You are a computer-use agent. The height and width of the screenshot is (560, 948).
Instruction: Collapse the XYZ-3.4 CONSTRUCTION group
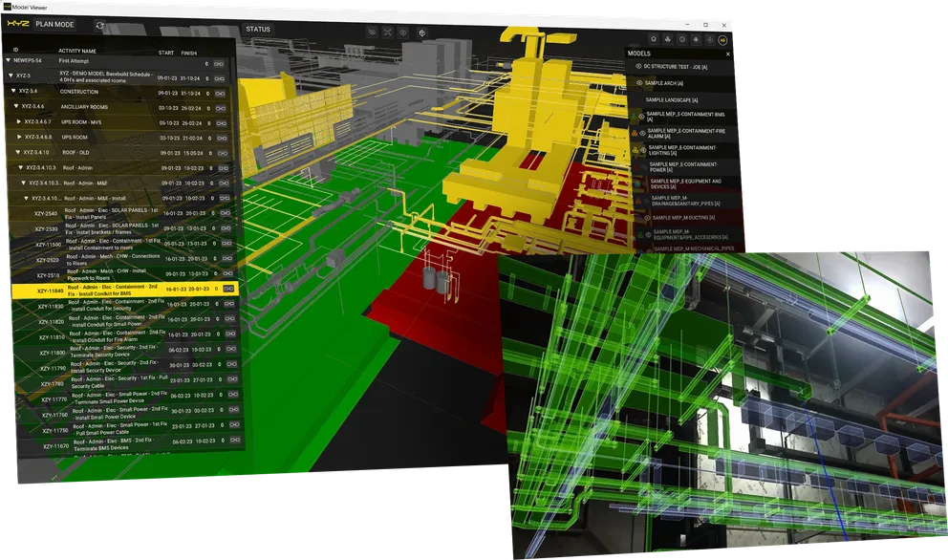(x=13, y=90)
